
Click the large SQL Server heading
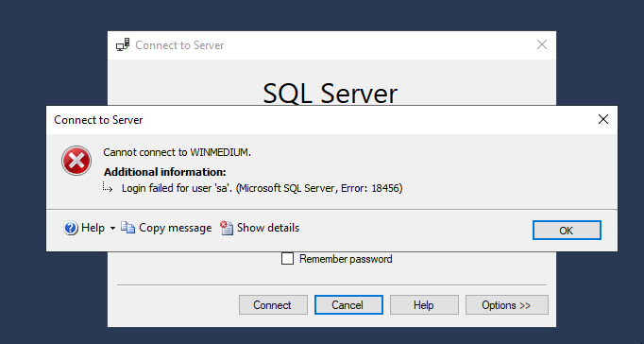click(330, 94)
